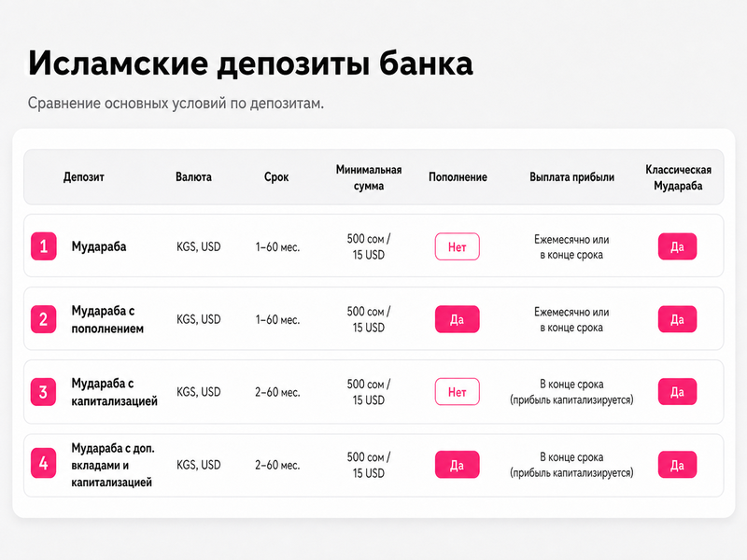Click 'Да' classic Mudaraba badge in first row

(x=678, y=246)
